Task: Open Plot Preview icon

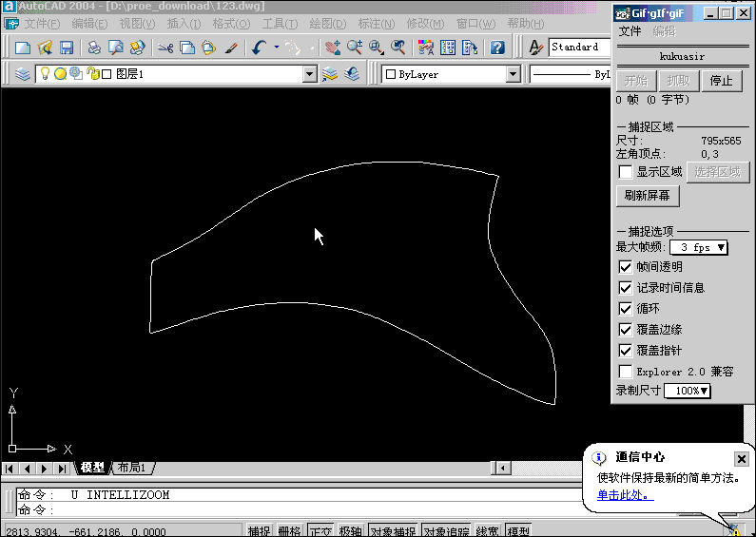Action: 116,48
